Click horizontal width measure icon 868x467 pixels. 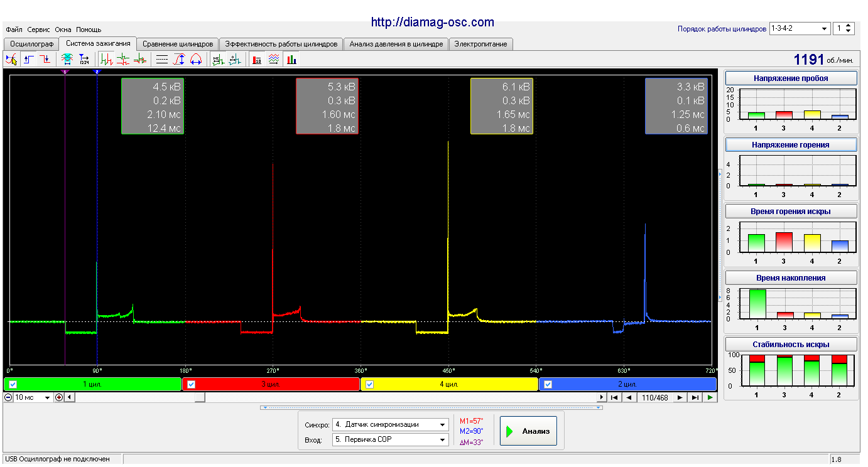point(195,60)
